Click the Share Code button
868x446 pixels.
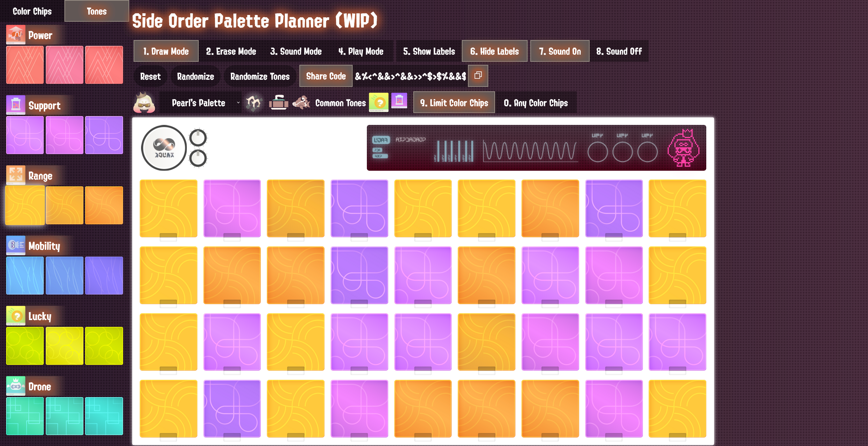(325, 76)
